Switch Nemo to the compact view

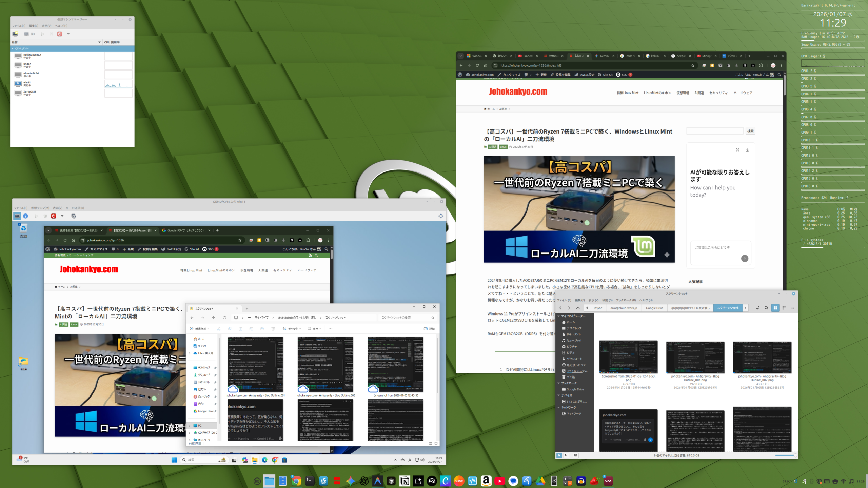click(793, 308)
